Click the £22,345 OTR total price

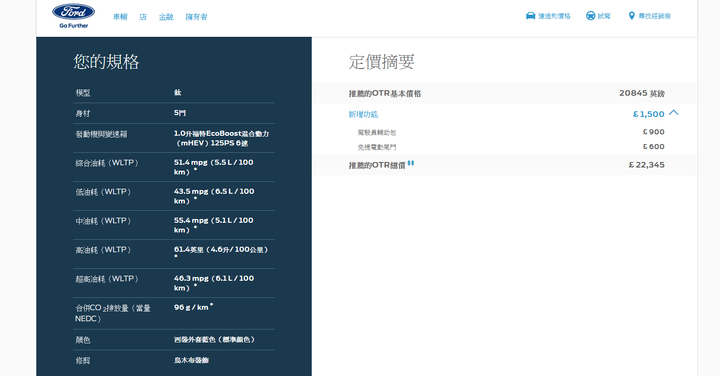tap(647, 165)
